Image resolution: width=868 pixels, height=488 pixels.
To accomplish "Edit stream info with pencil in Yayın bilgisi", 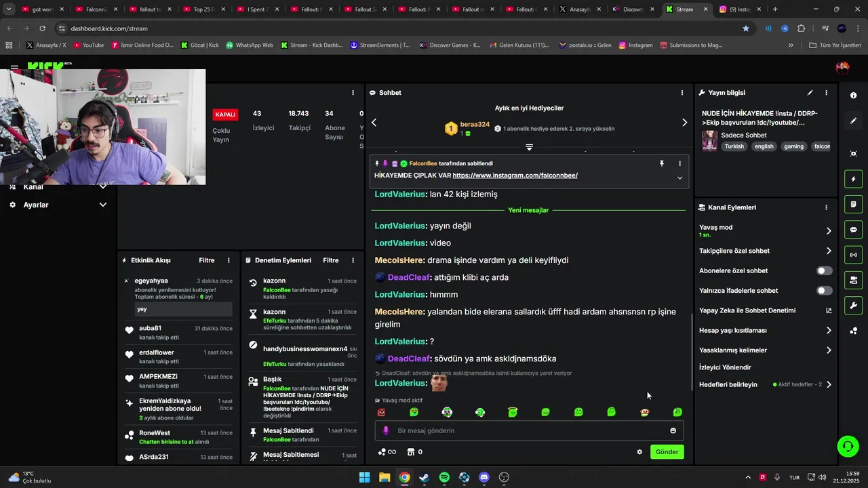I will pos(810,93).
